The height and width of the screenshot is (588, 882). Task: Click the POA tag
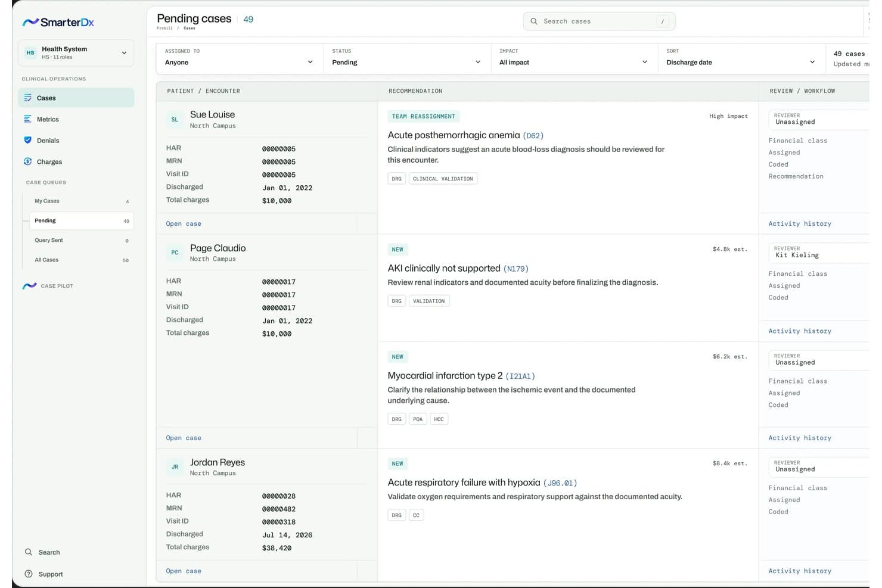418,419
